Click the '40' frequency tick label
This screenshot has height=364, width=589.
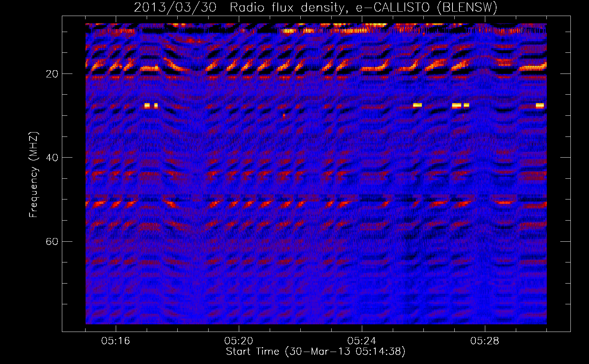pos(52,158)
